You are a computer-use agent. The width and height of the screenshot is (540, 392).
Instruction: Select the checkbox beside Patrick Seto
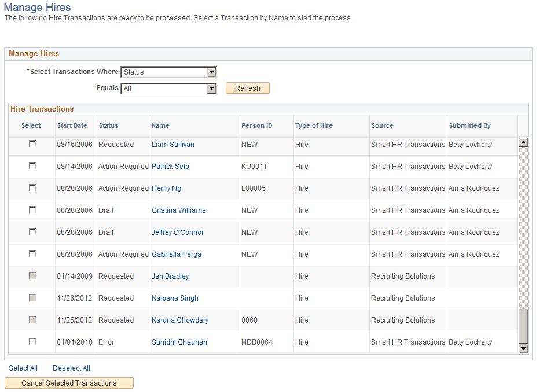tap(31, 166)
